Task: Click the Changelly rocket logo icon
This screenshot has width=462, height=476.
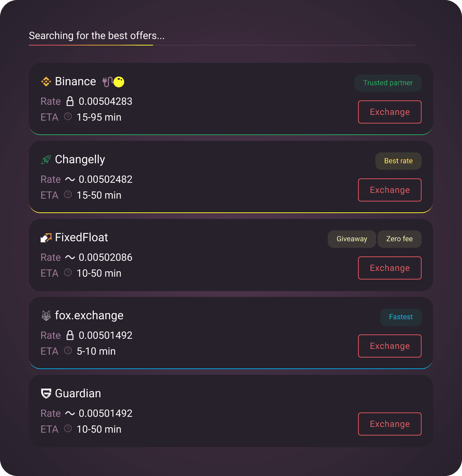Action: 46,160
